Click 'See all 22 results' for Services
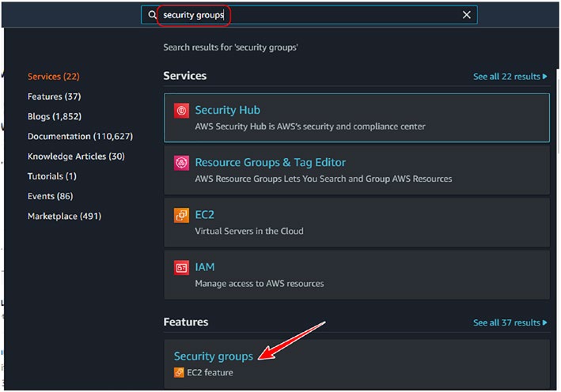 pyautogui.click(x=510, y=77)
